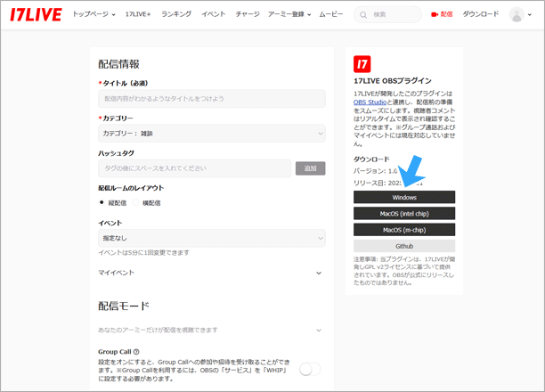Click the 配信情報 heading text

point(118,64)
